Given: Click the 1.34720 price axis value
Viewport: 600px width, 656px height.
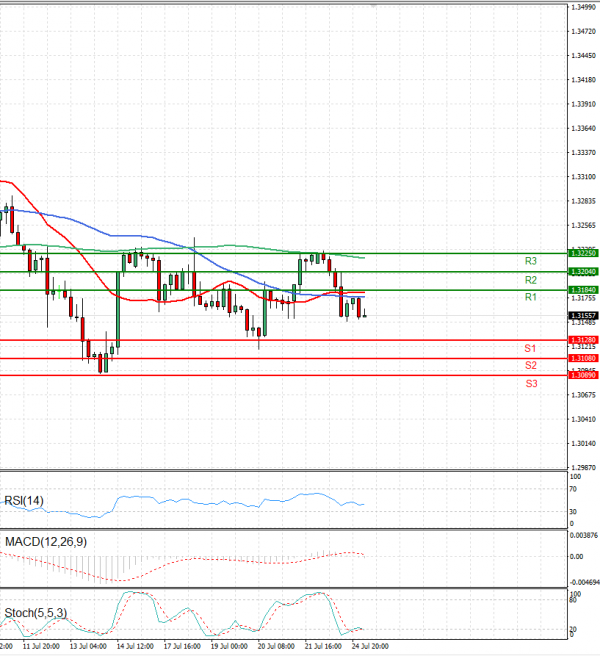Looking at the screenshot, I should click(x=583, y=31).
